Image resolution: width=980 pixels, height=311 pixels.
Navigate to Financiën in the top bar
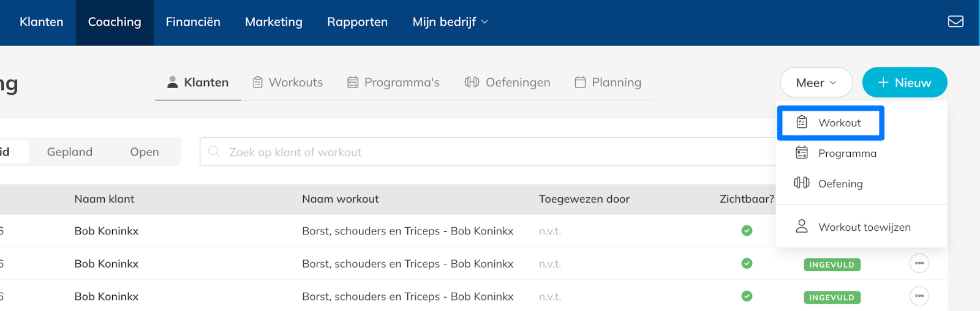click(x=193, y=22)
